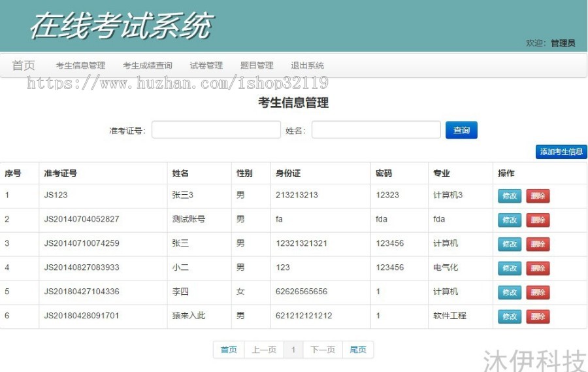588x372 pixels.
Task: Select 退出系统 to log out
Action: coord(308,65)
